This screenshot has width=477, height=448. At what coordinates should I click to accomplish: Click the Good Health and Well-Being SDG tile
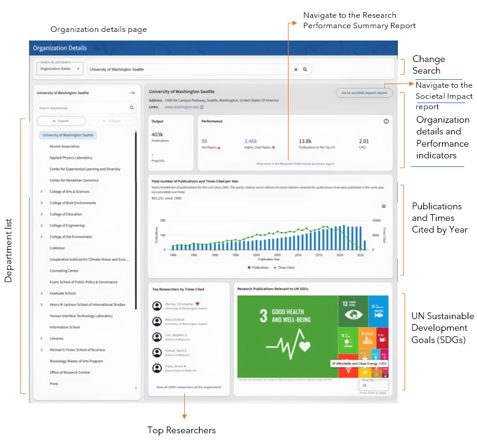tap(287, 336)
